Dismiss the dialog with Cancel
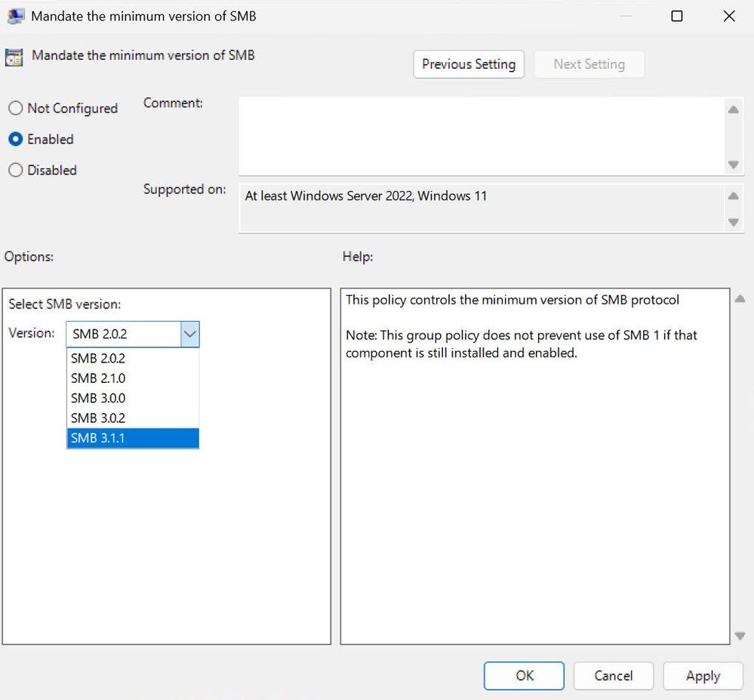The width and height of the screenshot is (754, 700). coord(613,676)
